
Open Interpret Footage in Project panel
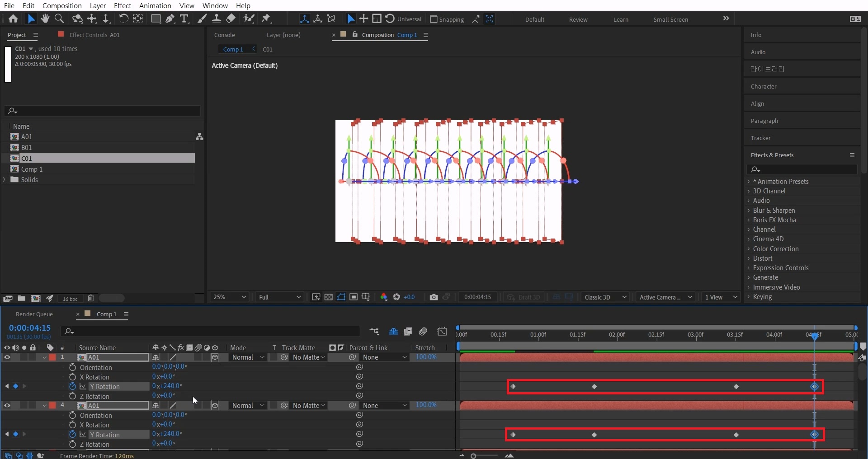pos(7,298)
